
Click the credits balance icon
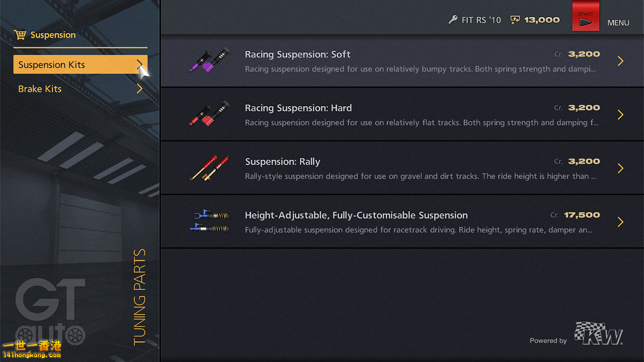515,20
